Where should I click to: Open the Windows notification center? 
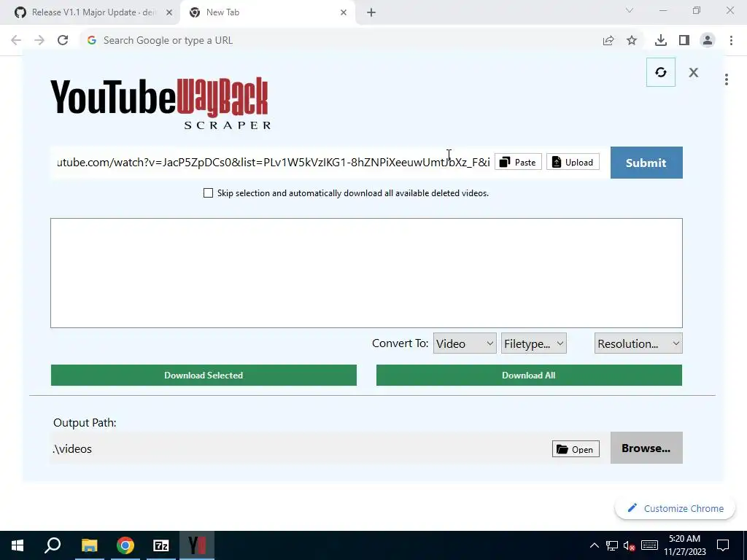(723, 545)
